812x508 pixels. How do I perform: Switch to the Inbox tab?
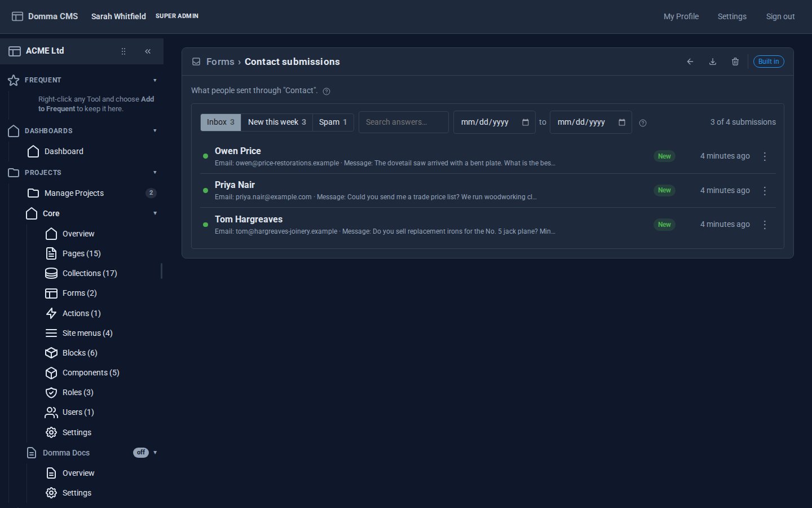[x=220, y=122]
